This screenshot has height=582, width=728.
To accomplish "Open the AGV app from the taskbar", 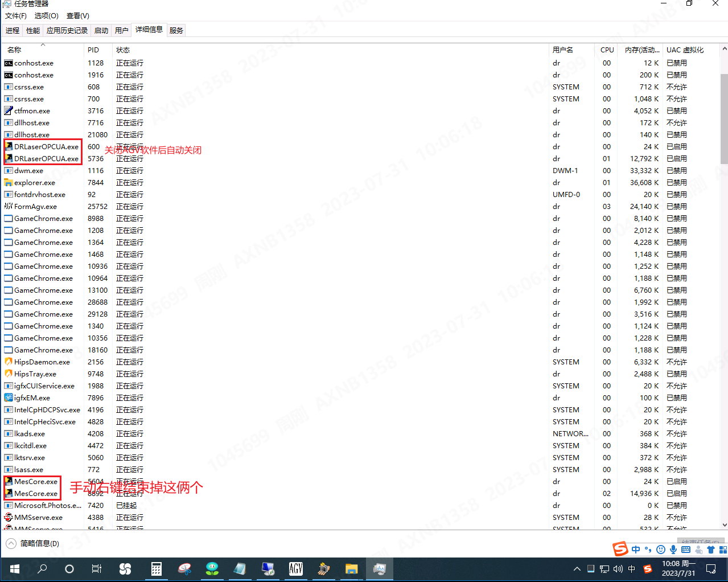I will (296, 568).
